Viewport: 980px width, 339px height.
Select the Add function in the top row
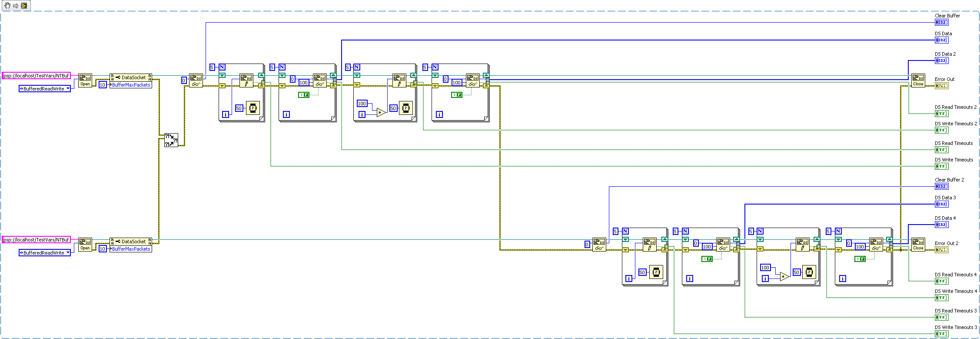381,113
